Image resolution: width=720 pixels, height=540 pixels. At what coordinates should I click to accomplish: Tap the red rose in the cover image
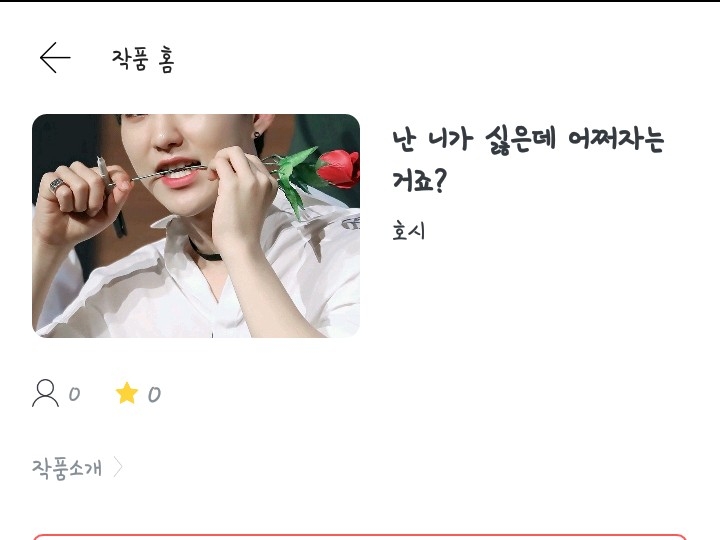(x=338, y=169)
